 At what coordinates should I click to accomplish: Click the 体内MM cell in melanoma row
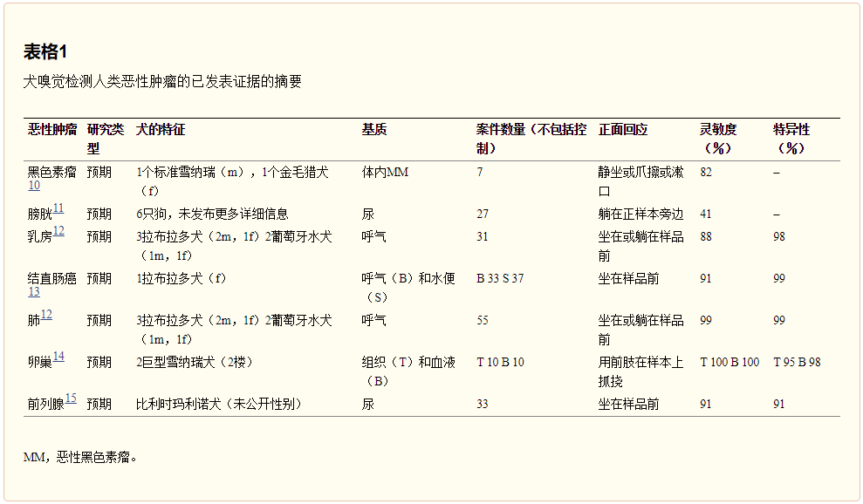coord(385,173)
